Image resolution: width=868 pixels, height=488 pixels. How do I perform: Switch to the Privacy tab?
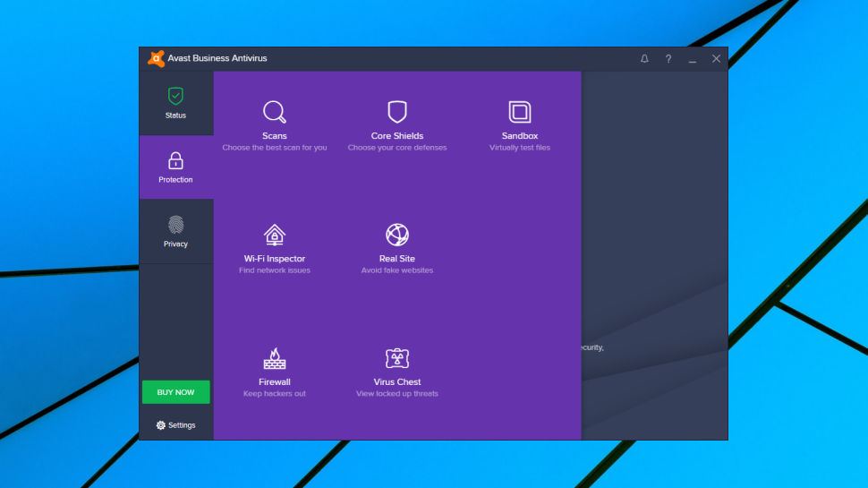coord(176,232)
